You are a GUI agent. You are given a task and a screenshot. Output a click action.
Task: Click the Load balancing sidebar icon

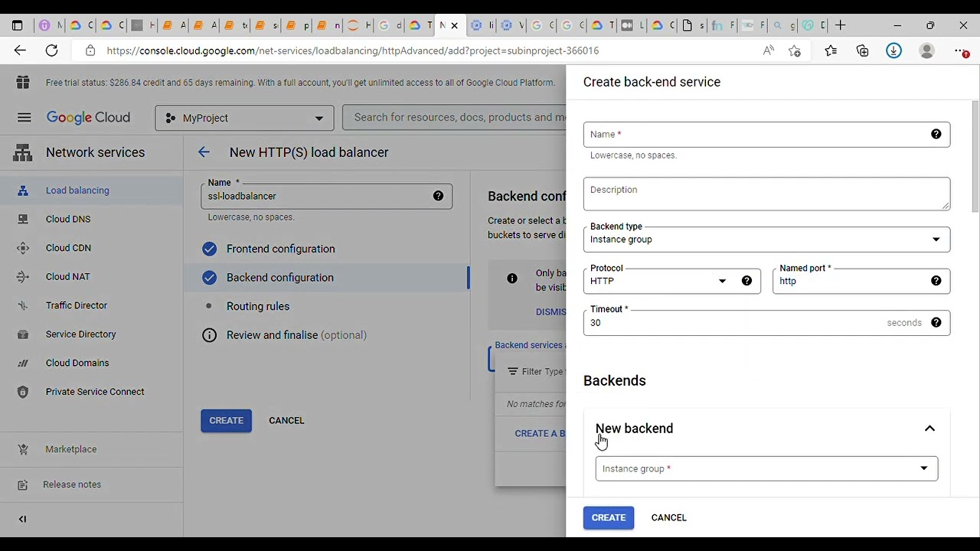click(23, 191)
